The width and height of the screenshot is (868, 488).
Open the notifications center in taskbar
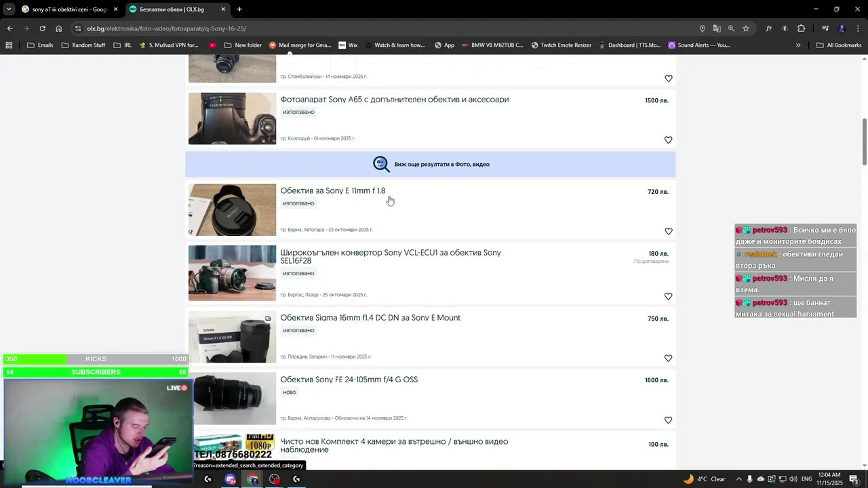pos(854,479)
